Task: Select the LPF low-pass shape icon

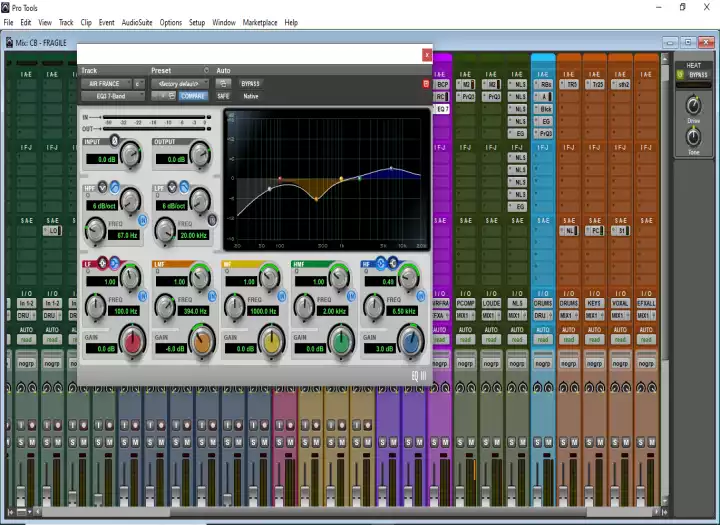Action: point(184,186)
